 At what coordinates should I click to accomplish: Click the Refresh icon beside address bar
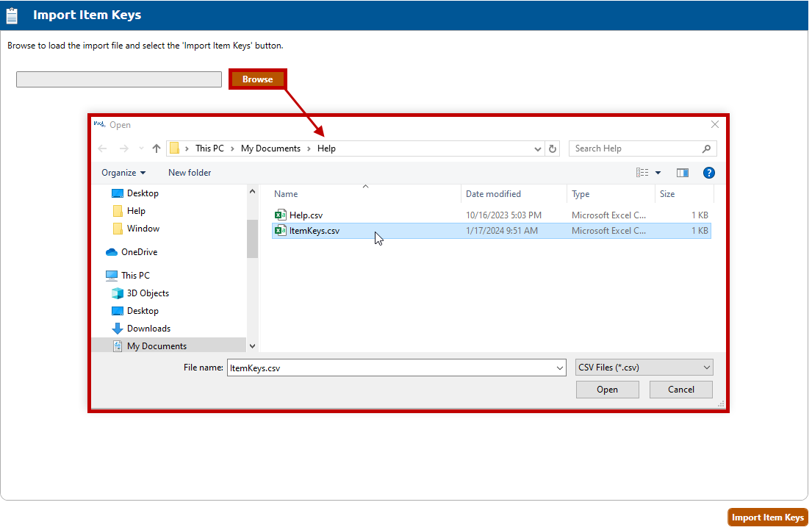click(x=553, y=148)
